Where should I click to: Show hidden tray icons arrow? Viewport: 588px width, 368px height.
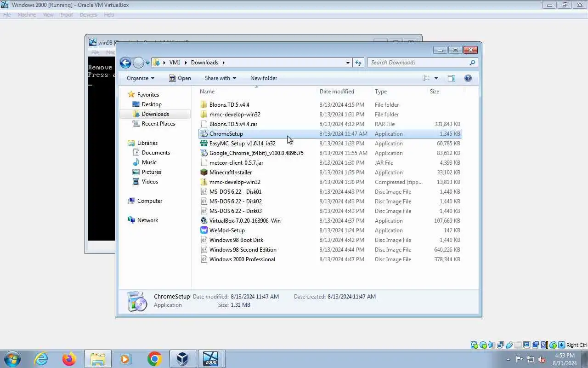pos(508,360)
